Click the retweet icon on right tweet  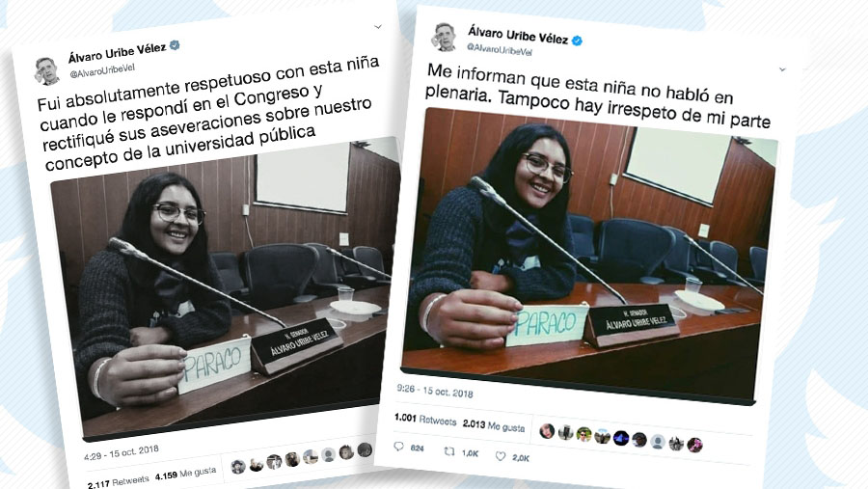(448, 451)
